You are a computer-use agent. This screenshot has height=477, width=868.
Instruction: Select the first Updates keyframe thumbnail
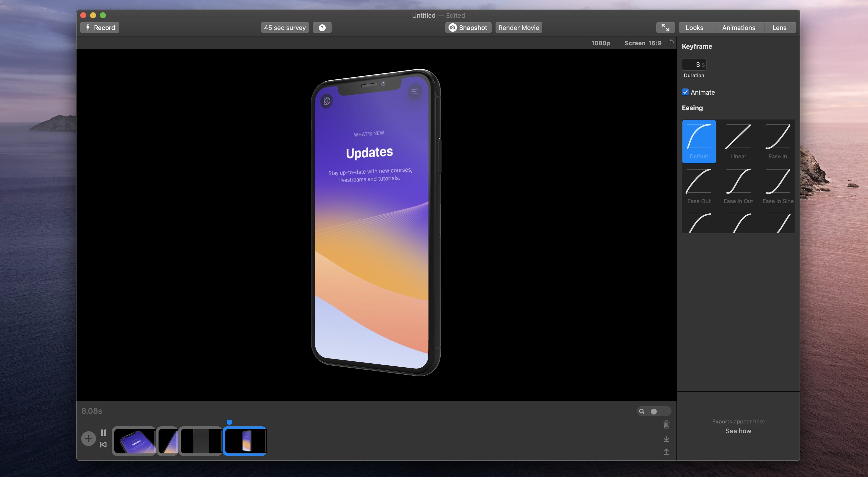(x=134, y=441)
